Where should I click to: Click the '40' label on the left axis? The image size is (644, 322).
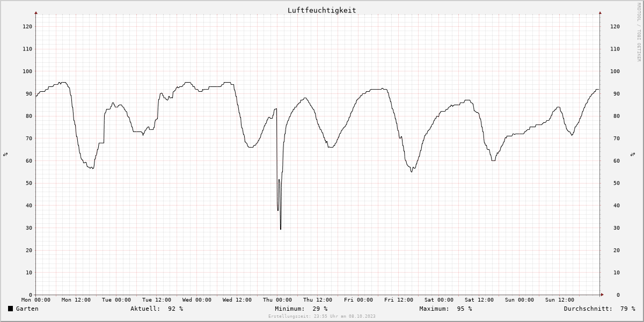[x=30, y=206]
